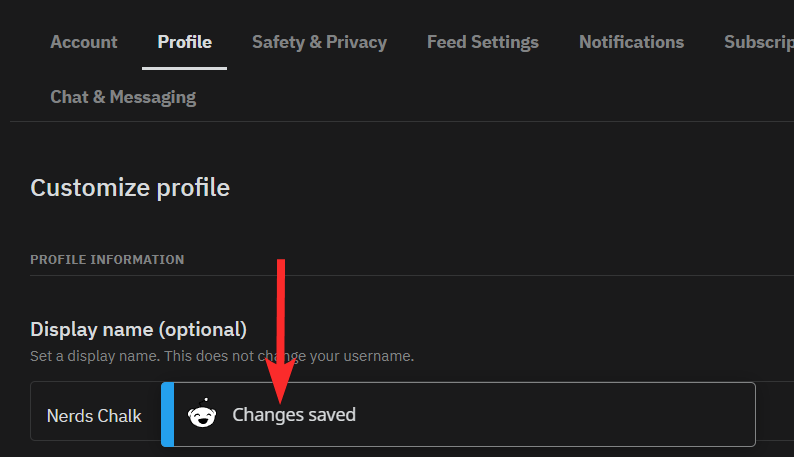Click the "Display name (optional)" label
This screenshot has height=457, width=794.
click(x=138, y=329)
